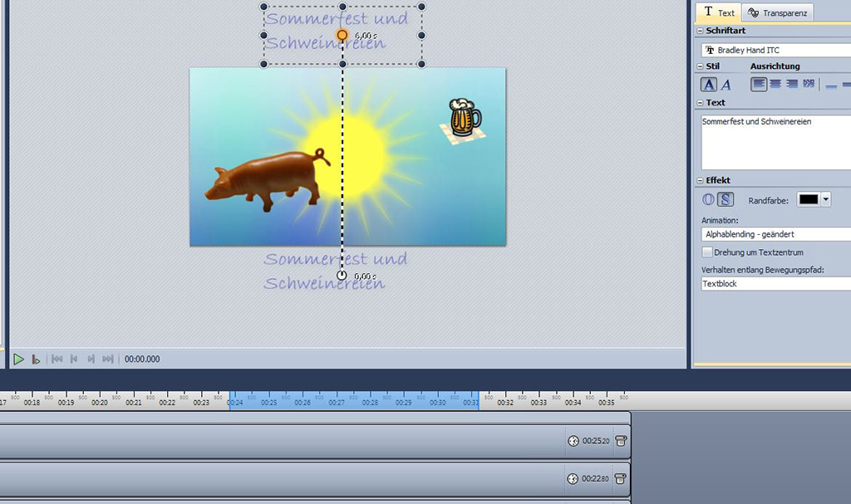This screenshot has width=851, height=504.
Task: Click the orange motion path keyframe marker
Action: [342, 35]
